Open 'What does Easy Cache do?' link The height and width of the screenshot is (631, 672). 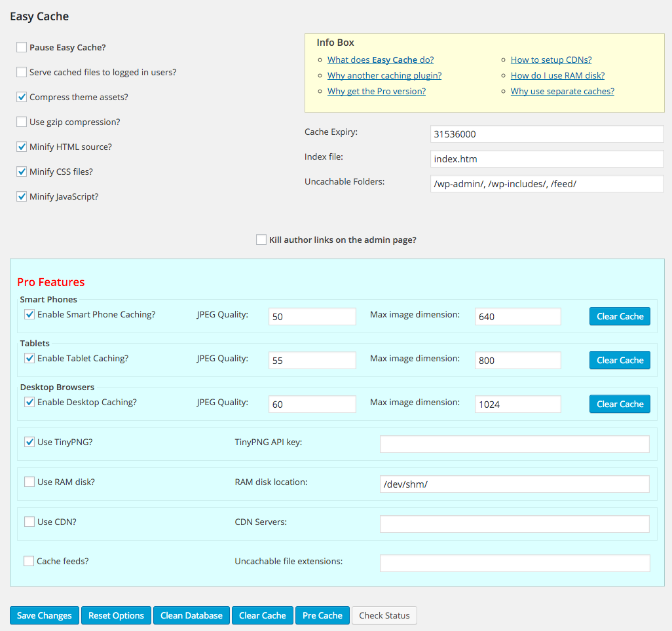pos(380,60)
